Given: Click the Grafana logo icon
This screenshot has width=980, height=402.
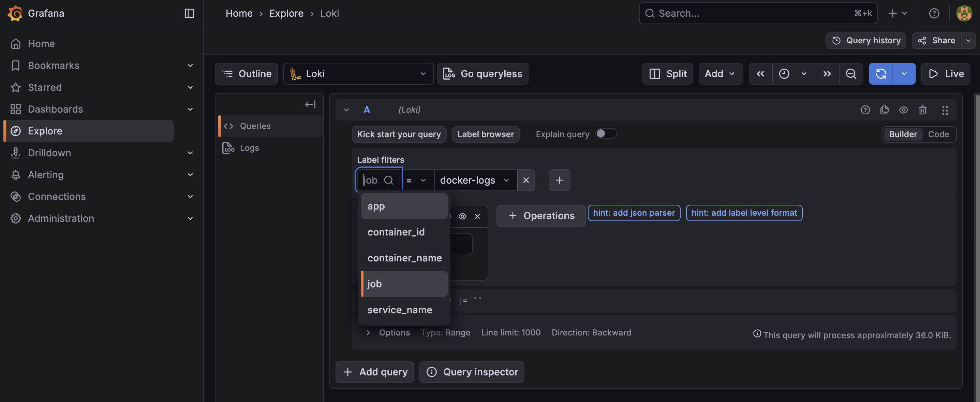Looking at the screenshot, I should click(15, 13).
